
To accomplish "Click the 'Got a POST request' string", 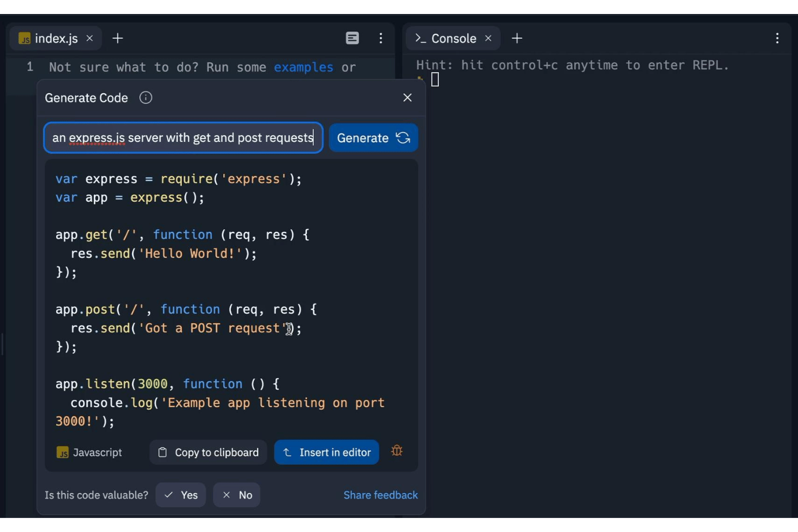I will pos(212,328).
